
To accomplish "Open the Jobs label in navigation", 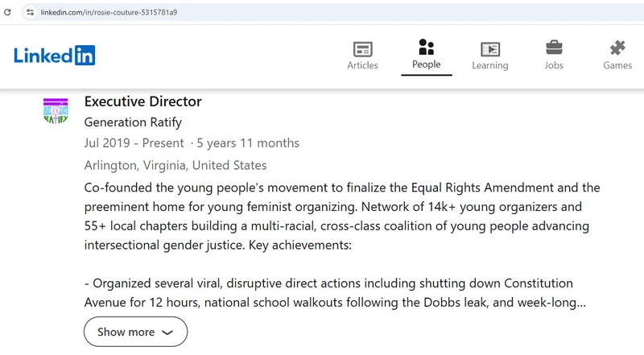I will [x=554, y=65].
